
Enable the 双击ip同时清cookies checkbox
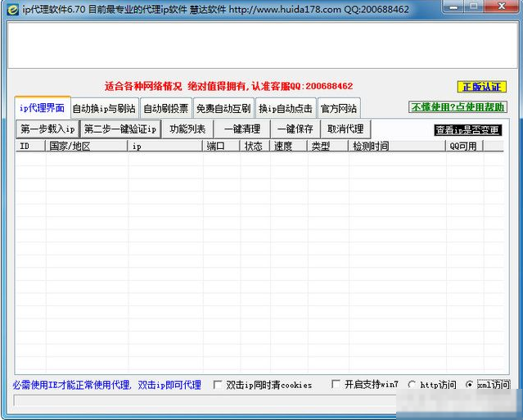click(x=218, y=385)
